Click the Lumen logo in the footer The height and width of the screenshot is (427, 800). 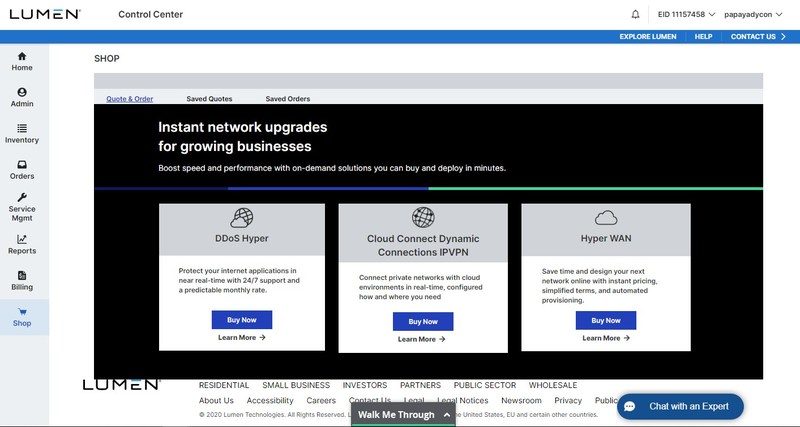(x=121, y=385)
